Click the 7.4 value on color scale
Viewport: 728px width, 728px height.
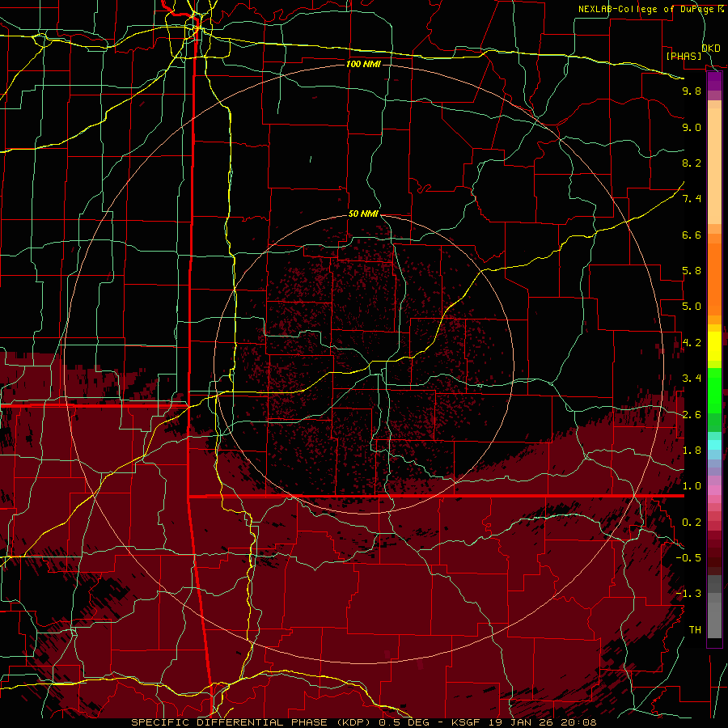pyautogui.click(x=692, y=199)
